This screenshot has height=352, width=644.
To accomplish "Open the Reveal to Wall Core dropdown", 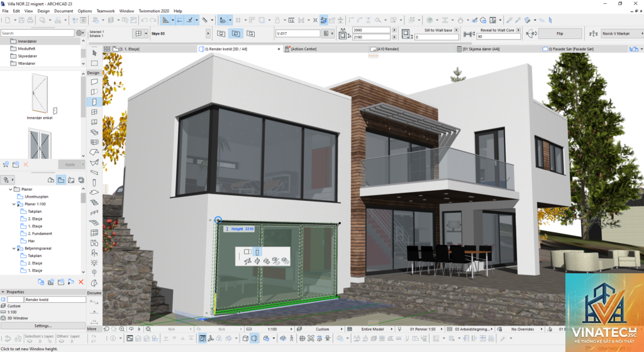I will click(x=518, y=30).
